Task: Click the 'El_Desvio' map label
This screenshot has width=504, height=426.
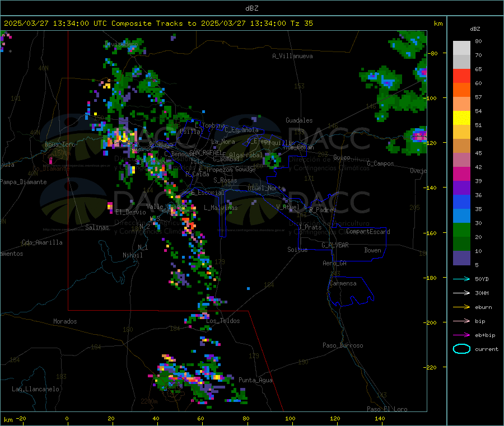Action: [x=130, y=212]
